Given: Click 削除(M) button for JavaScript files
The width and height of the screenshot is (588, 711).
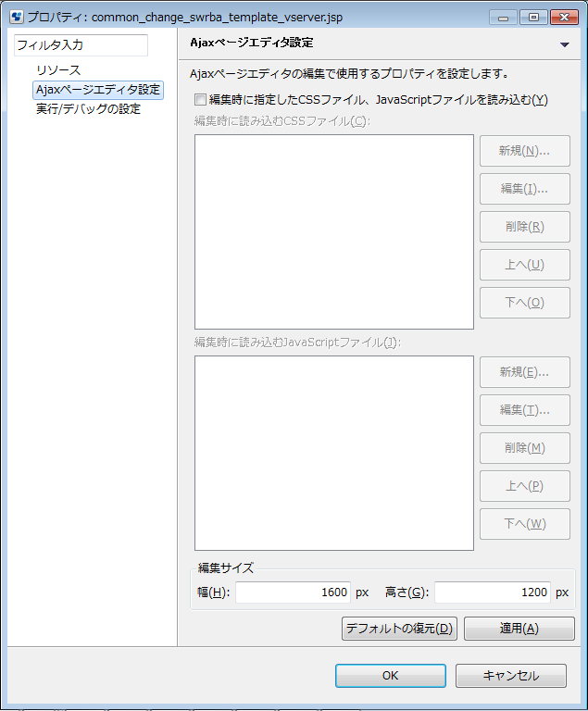Looking at the screenshot, I should pyautogui.click(x=525, y=448).
